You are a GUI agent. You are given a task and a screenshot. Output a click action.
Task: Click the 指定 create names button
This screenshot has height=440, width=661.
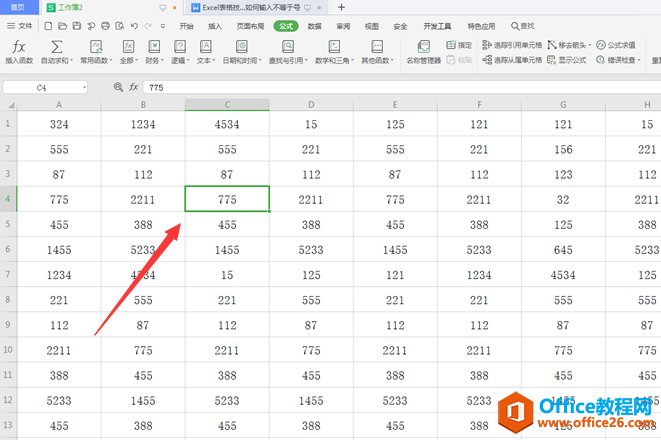[459, 45]
